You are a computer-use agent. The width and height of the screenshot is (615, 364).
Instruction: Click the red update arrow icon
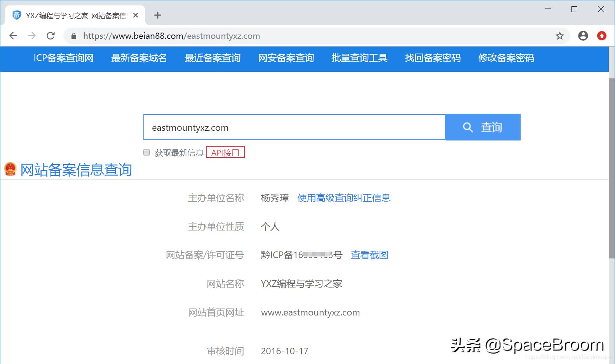(x=602, y=36)
